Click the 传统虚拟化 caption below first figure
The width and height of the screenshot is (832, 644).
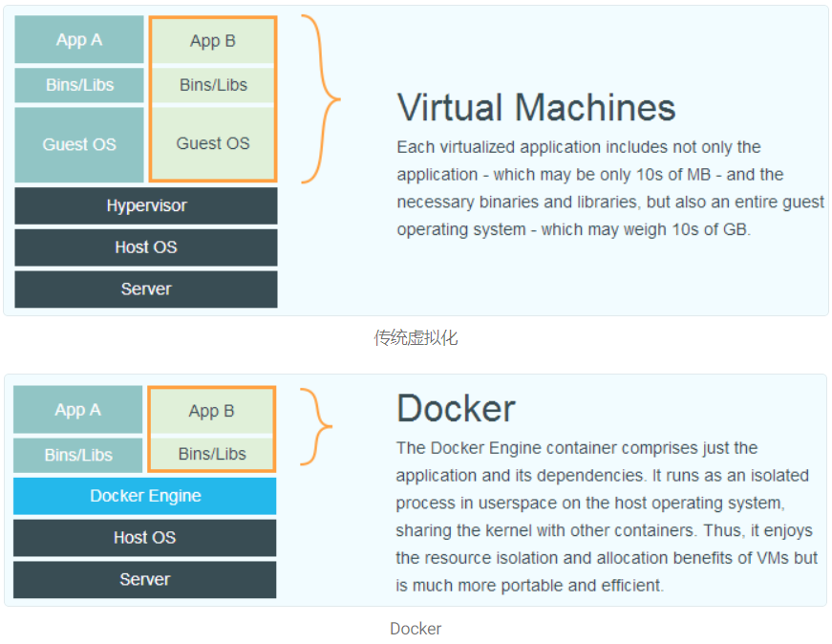point(416,337)
